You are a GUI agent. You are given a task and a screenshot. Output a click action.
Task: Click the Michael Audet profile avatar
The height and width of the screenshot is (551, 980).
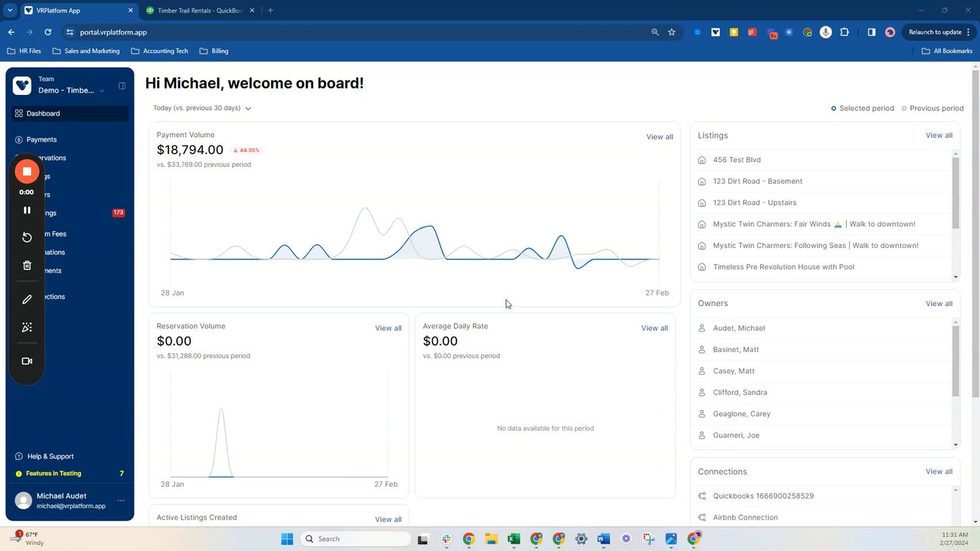pos(24,500)
